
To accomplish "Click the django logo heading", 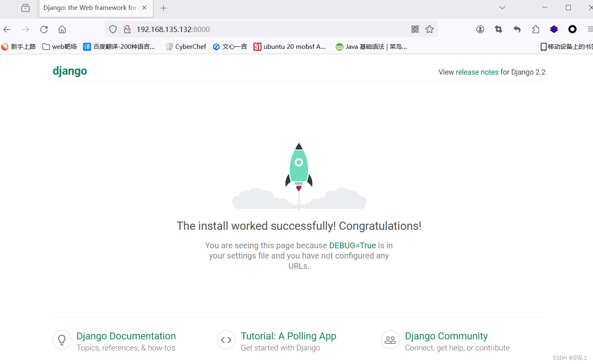I will [70, 71].
